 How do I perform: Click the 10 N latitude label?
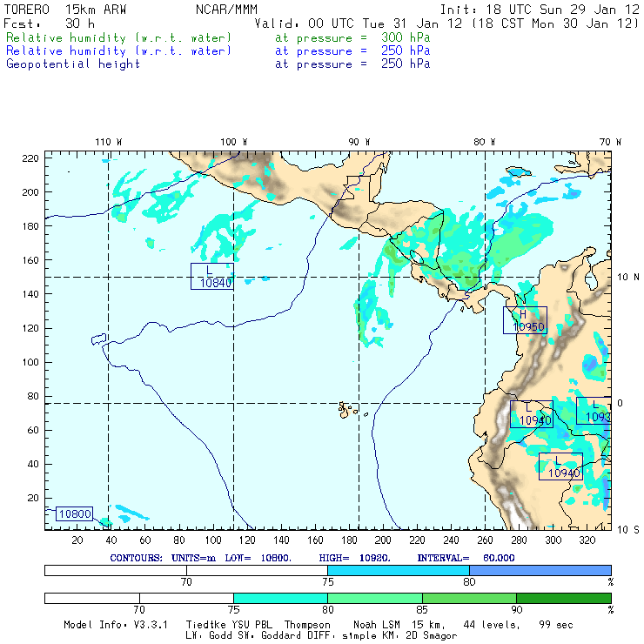[628, 278]
